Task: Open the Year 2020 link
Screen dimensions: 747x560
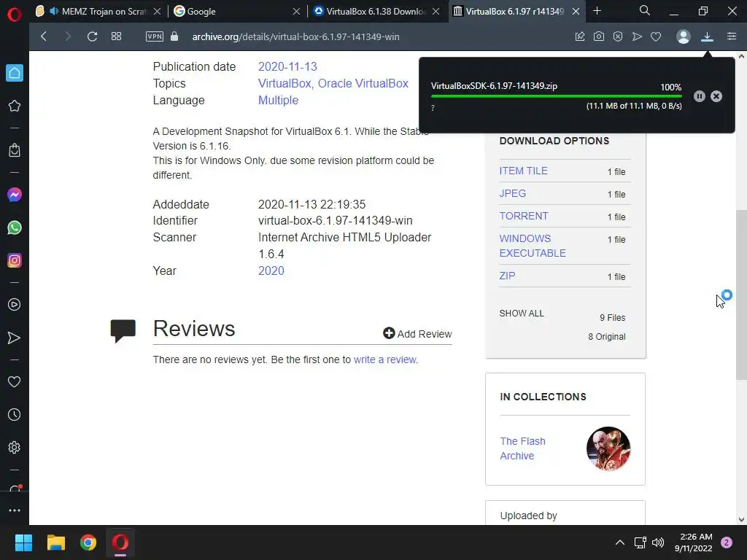Action: [x=271, y=271]
